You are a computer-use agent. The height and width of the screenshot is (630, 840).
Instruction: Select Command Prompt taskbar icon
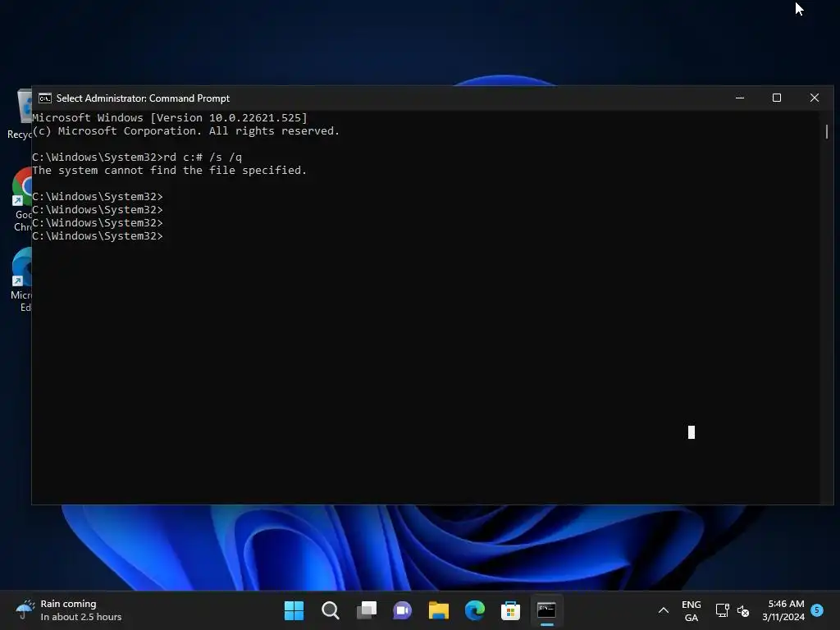[546, 610]
